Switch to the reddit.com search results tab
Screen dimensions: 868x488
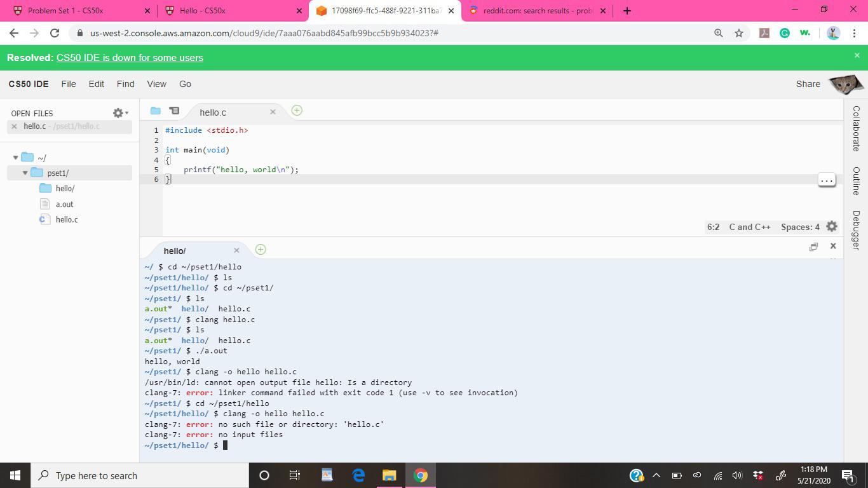tap(538, 11)
